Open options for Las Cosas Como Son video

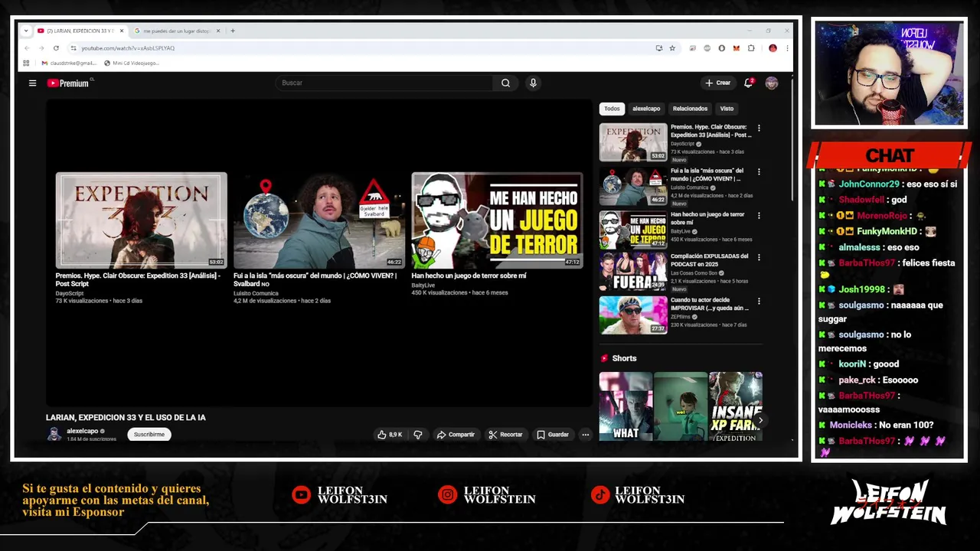click(x=759, y=257)
